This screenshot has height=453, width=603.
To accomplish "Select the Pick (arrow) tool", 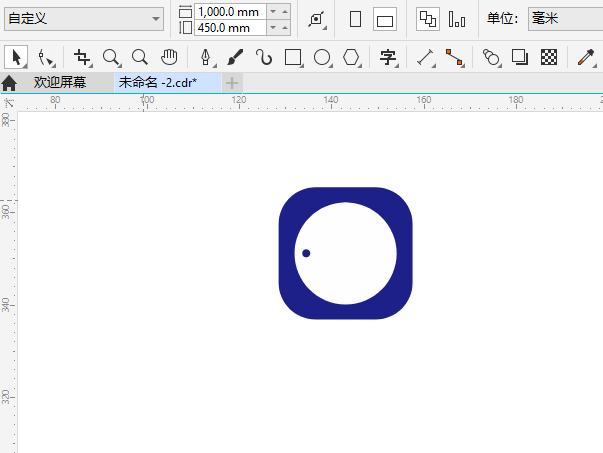I will (16, 57).
